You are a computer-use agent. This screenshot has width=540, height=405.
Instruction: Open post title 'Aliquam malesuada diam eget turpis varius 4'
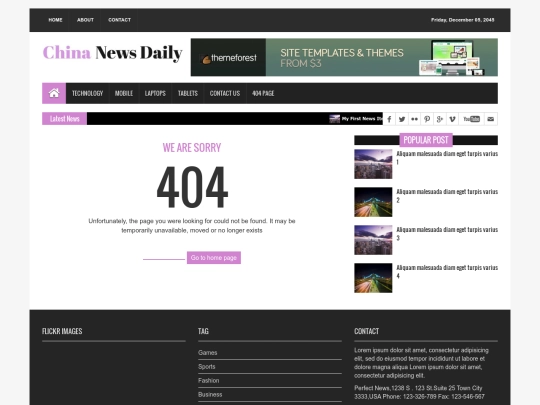(447, 271)
